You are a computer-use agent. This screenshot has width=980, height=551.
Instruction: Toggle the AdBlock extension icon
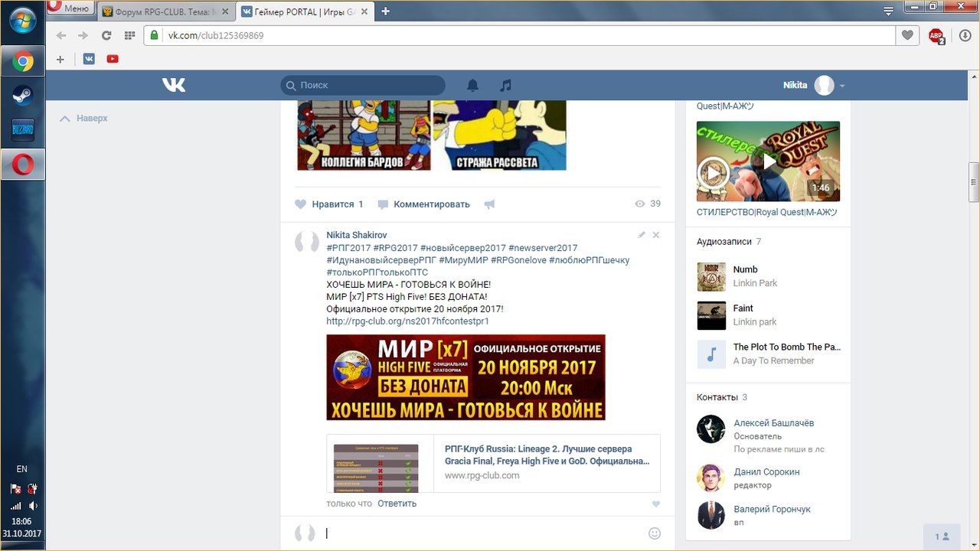[x=936, y=35]
